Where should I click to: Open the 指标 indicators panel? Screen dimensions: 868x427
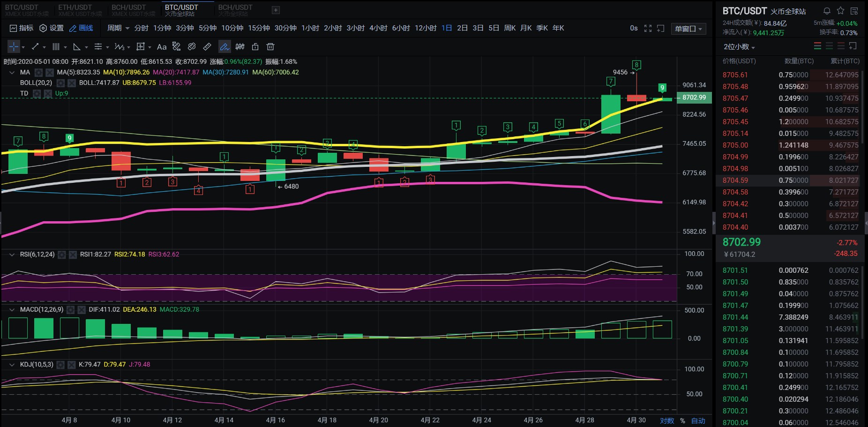point(22,28)
